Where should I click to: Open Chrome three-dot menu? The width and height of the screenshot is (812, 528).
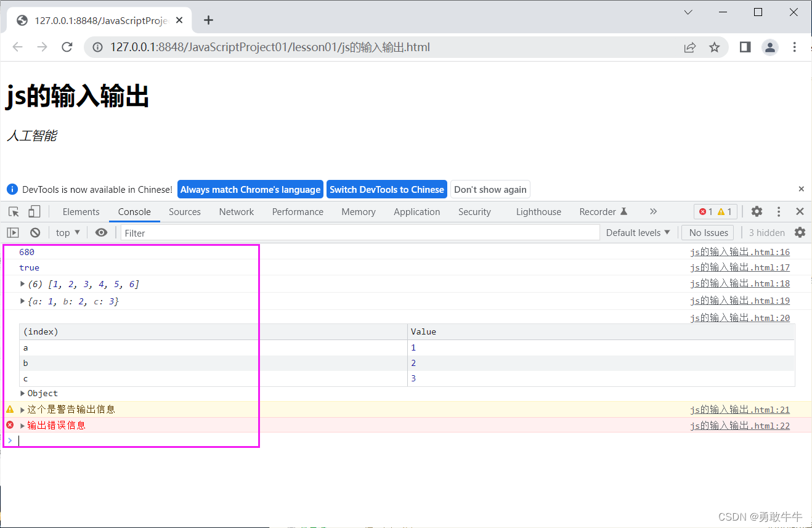[x=795, y=47]
